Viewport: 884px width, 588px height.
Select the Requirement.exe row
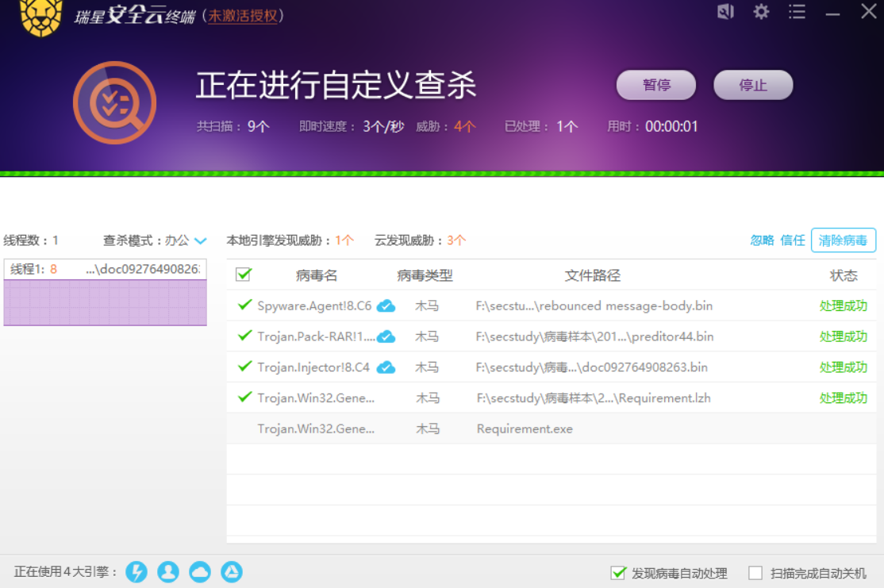coord(552,429)
